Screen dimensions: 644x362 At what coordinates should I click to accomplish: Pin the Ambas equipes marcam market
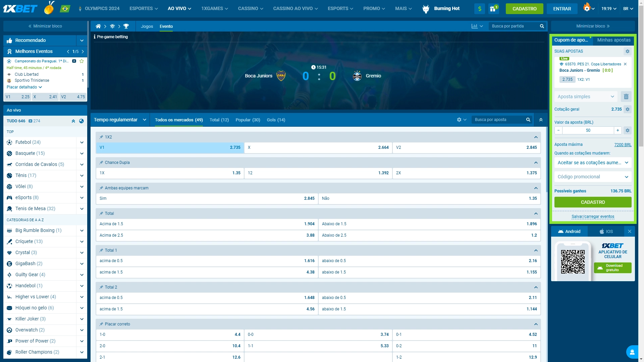click(101, 188)
